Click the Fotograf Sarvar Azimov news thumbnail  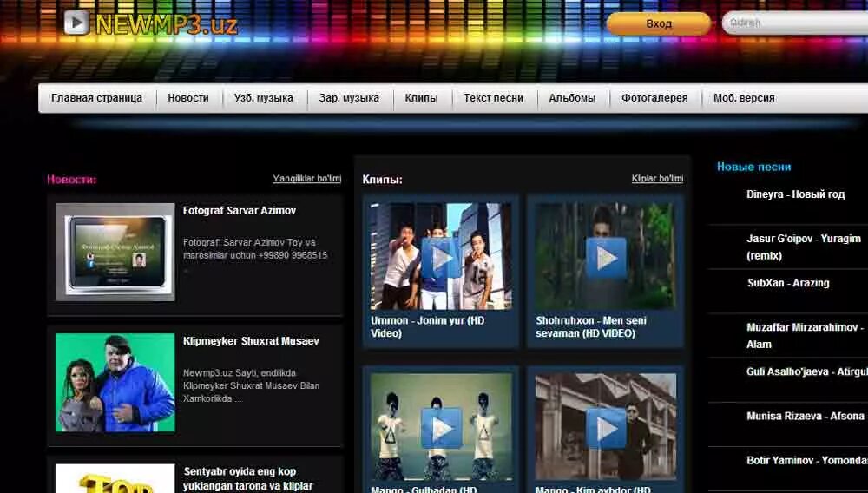[x=115, y=252]
